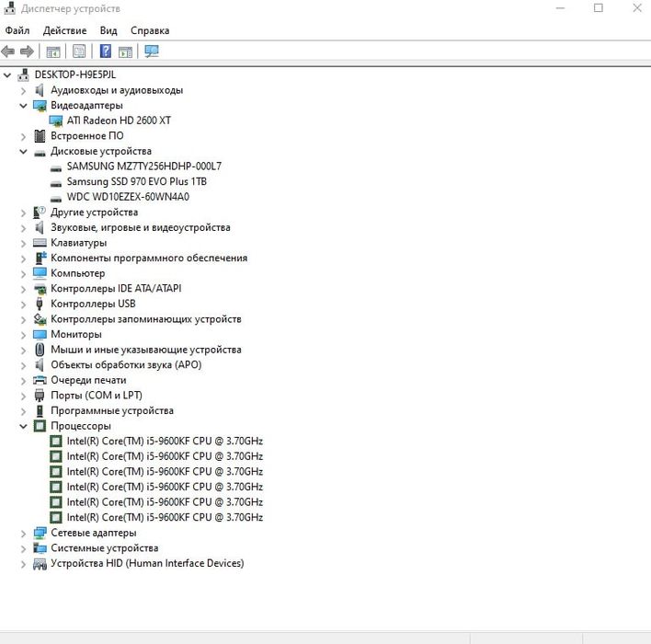Expand the Системные устройства category
The height and width of the screenshot is (644, 651).
[23, 548]
